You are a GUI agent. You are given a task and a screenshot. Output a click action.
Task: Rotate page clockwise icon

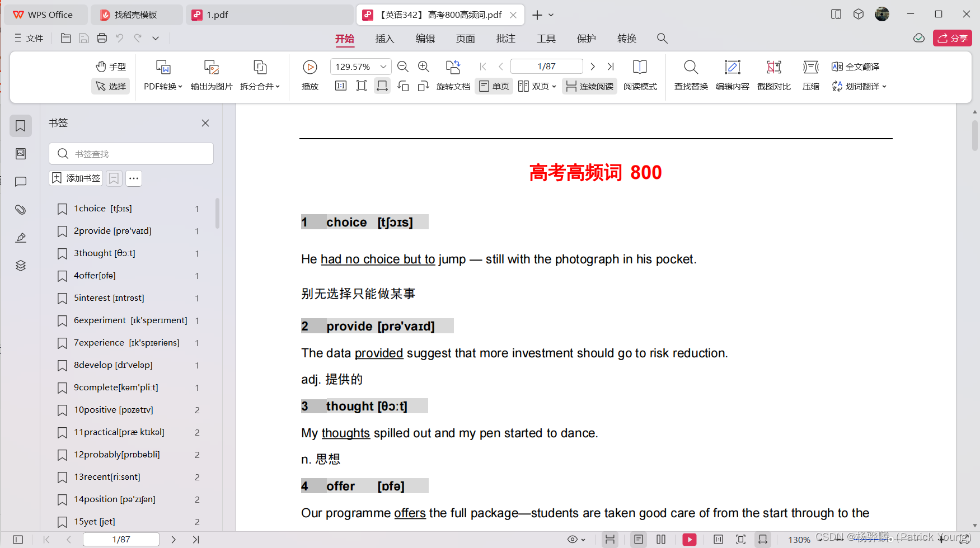[424, 86]
